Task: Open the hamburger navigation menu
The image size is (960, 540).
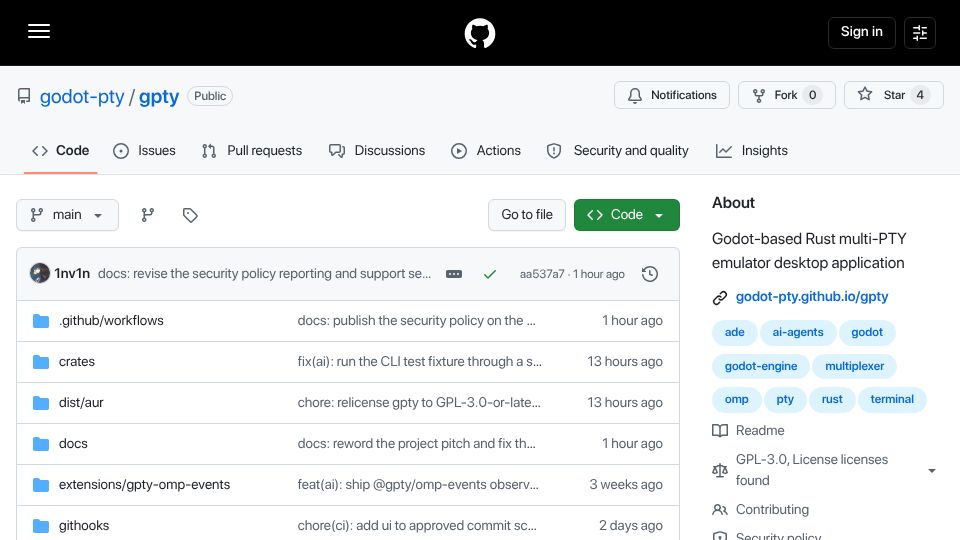Action: [39, 31]
